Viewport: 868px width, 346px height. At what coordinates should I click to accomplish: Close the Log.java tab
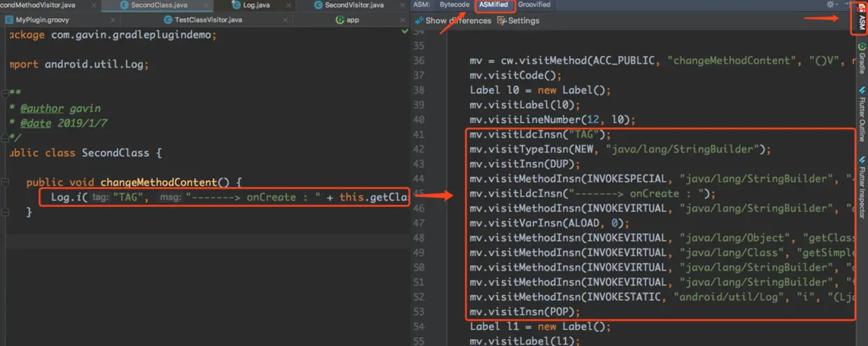pyautogui.click(x=288, y=6)
